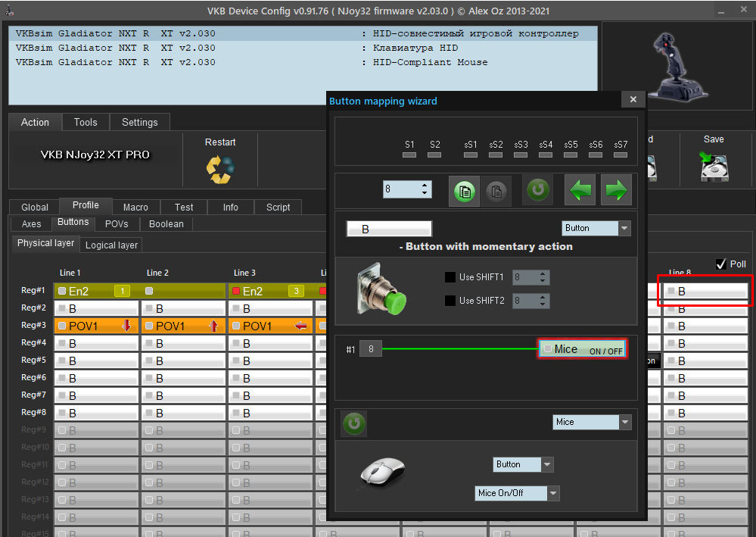This screenshot has width=756, height=537.
Task: Toggle the Use SHIFT1 checkbox
Action: coord(450,277)
